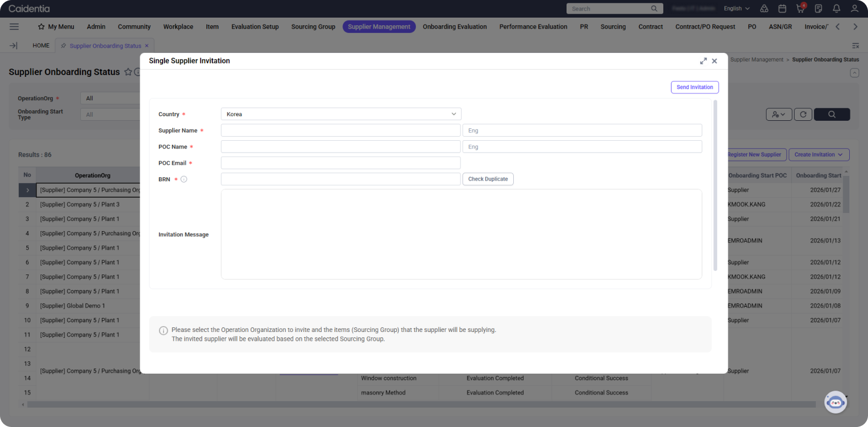Favorite the page with star icon
The height and width of the screenshot is (427, 868).
127,72
